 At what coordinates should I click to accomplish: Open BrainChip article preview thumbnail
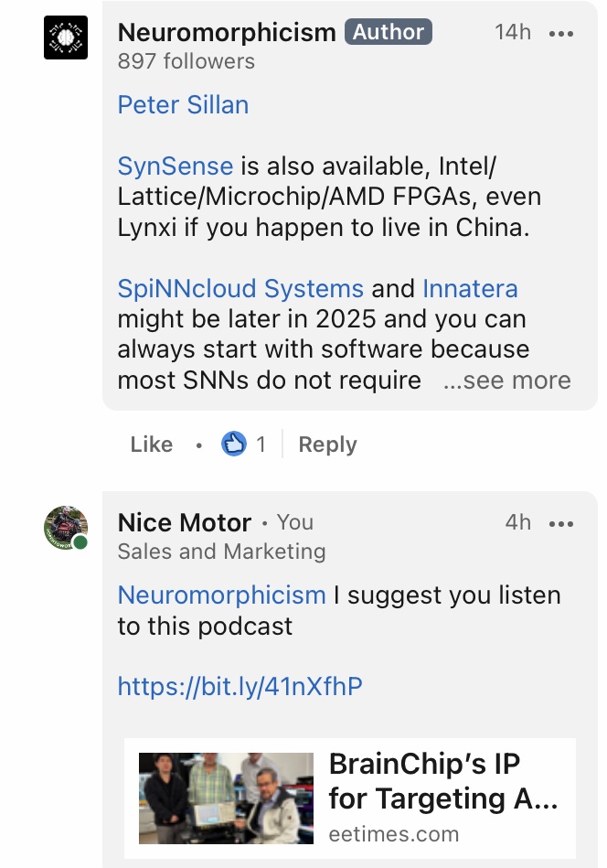click(226, 798)
